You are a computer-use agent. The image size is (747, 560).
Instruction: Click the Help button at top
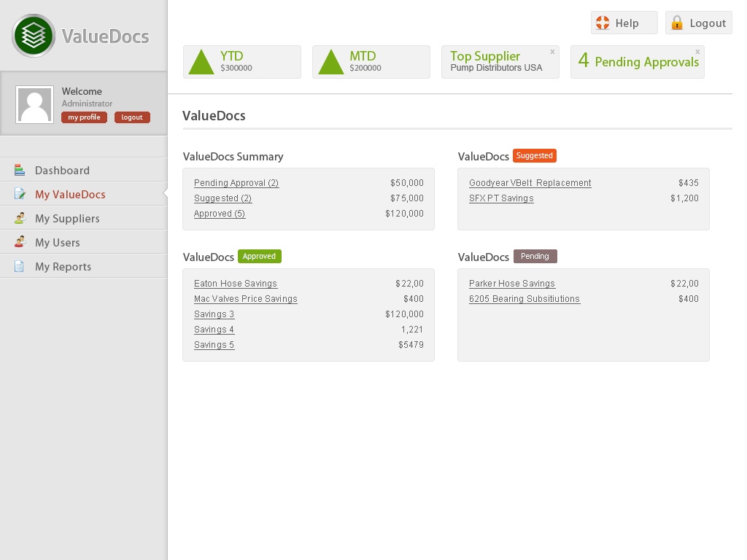point(624,23)
